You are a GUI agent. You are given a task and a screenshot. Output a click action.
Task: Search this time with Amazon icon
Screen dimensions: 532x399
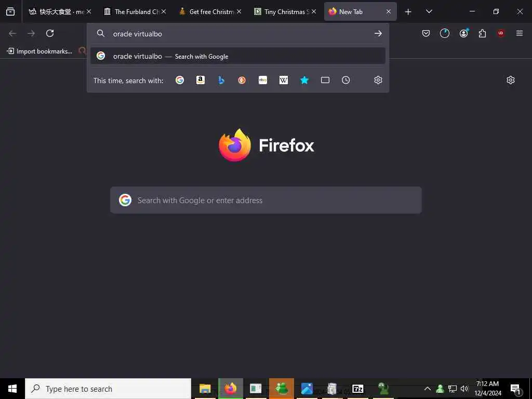201,80
